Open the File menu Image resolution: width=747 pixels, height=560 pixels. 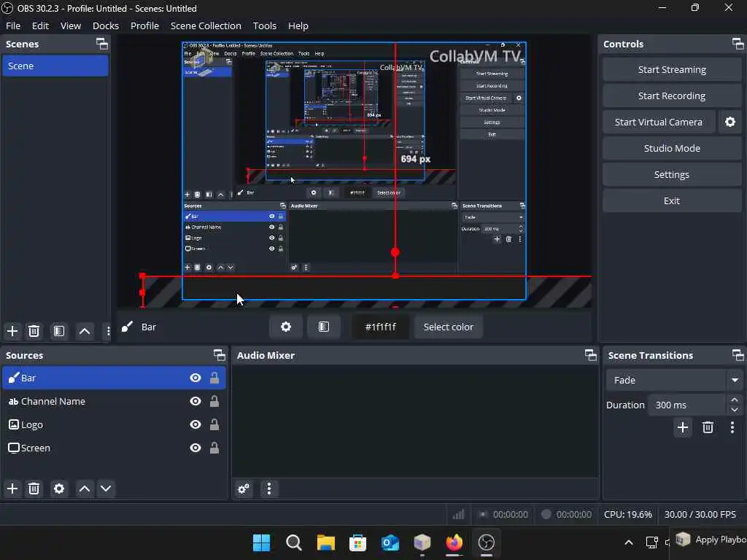(13, 26)
